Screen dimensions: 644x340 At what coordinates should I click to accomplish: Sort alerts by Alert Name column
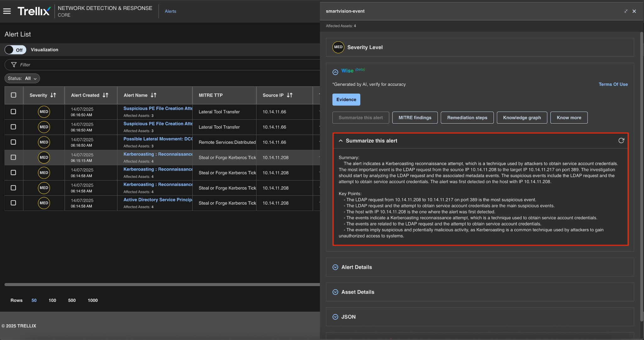(x=153, y=95)
